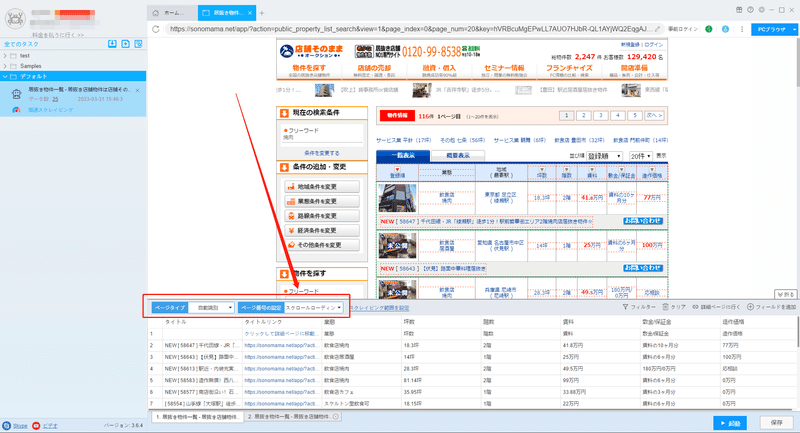Open settings gear in title bar
The image size is (800, 433).
(761, 10)
